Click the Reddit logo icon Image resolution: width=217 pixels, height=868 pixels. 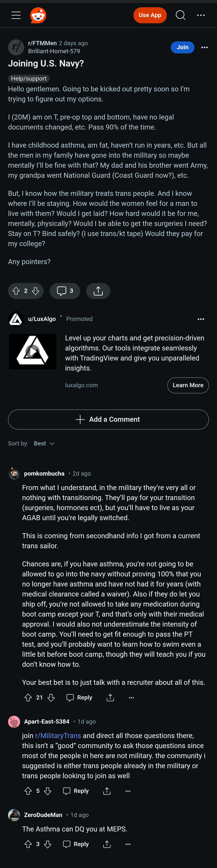[38, 15]
